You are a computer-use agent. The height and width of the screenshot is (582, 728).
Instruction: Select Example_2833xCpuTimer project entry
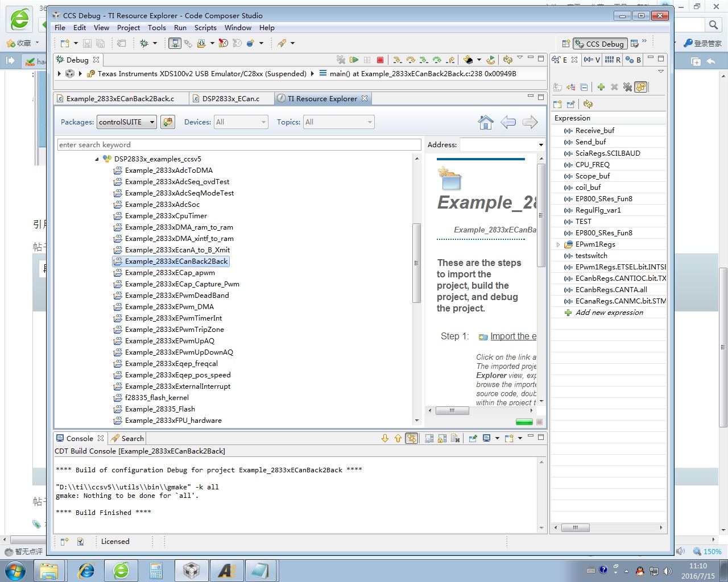pos(166,216)
